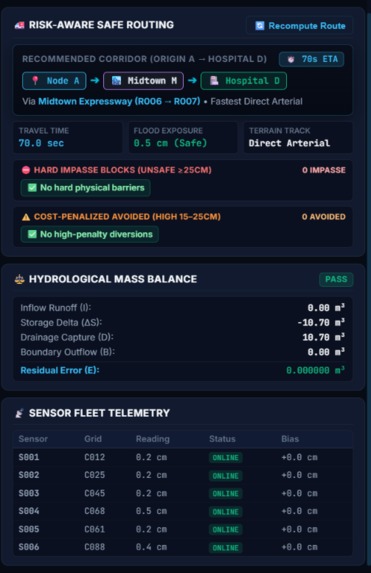Click the ONLINE status of sensor S001

226,458
